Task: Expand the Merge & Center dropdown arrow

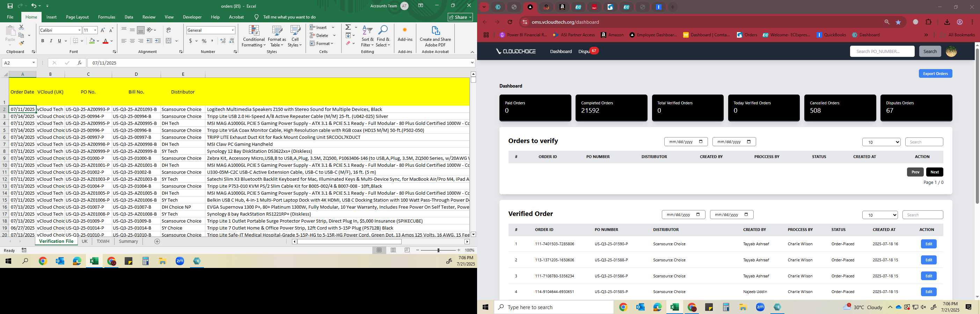Action: tap(176, 41)
